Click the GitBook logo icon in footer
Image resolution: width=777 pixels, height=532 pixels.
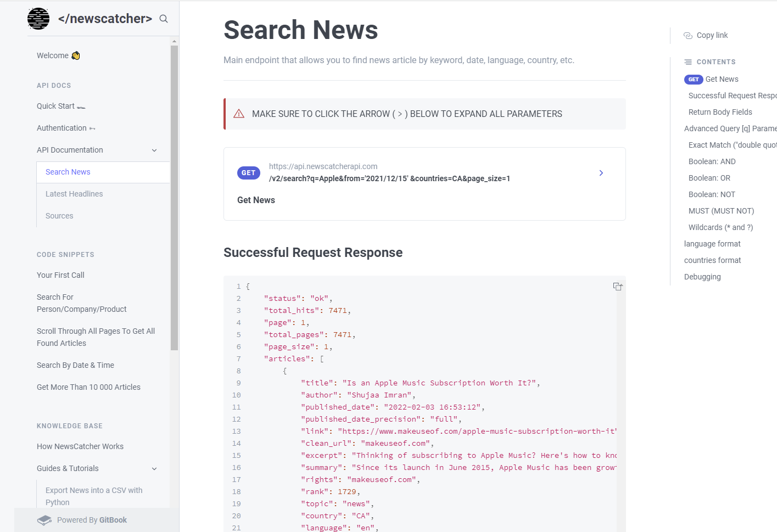(x=44, y=520)
